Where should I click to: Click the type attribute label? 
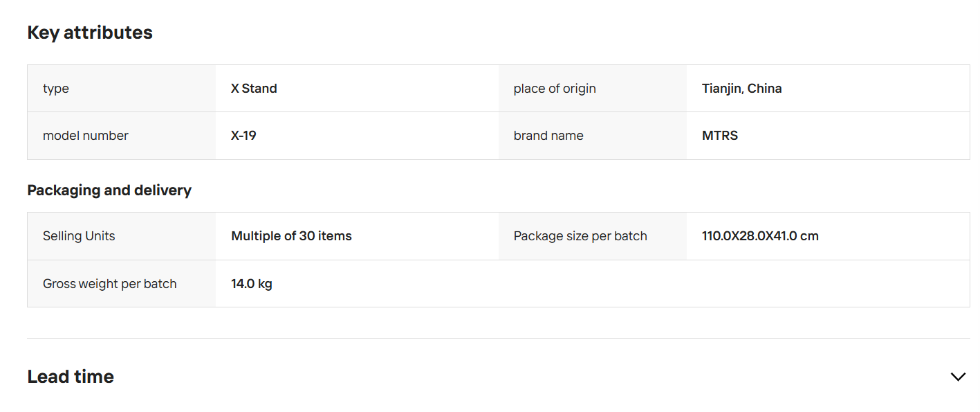56,89
